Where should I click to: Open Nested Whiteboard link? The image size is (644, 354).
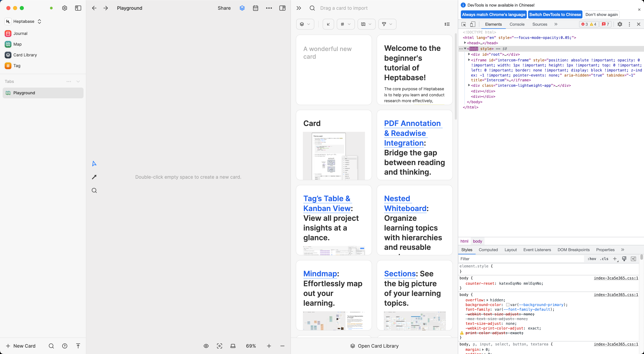405,203
